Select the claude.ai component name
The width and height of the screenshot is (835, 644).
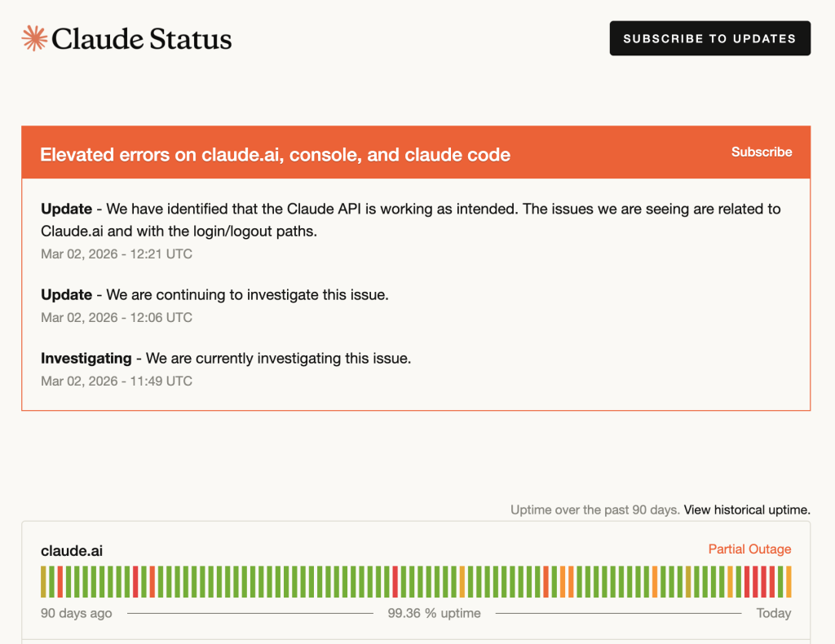(x=71, y=551)
